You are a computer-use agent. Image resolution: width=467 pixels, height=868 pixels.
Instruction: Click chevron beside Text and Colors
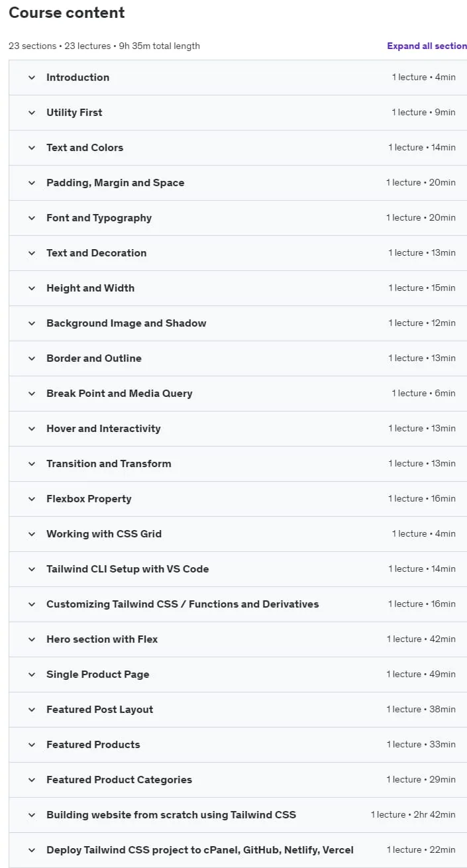pos(31,148)
